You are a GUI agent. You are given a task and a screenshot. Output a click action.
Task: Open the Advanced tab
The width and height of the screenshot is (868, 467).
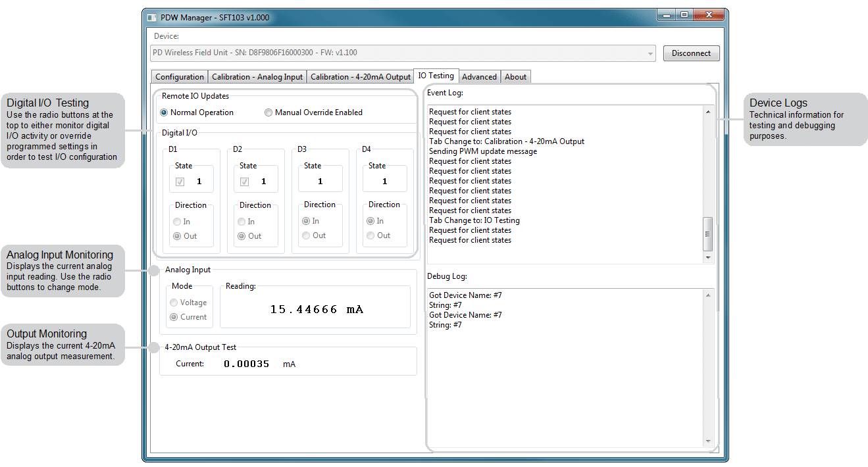(x=479, y=77)
